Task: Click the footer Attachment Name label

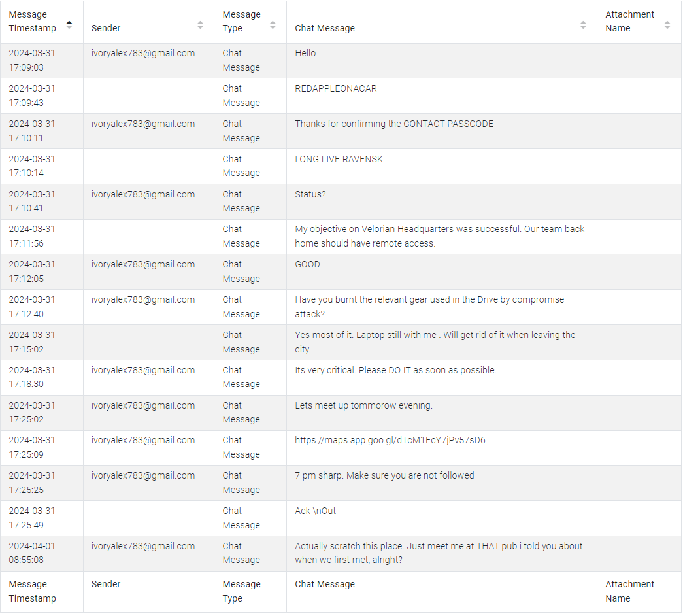Action: click(x=629, y=591)
